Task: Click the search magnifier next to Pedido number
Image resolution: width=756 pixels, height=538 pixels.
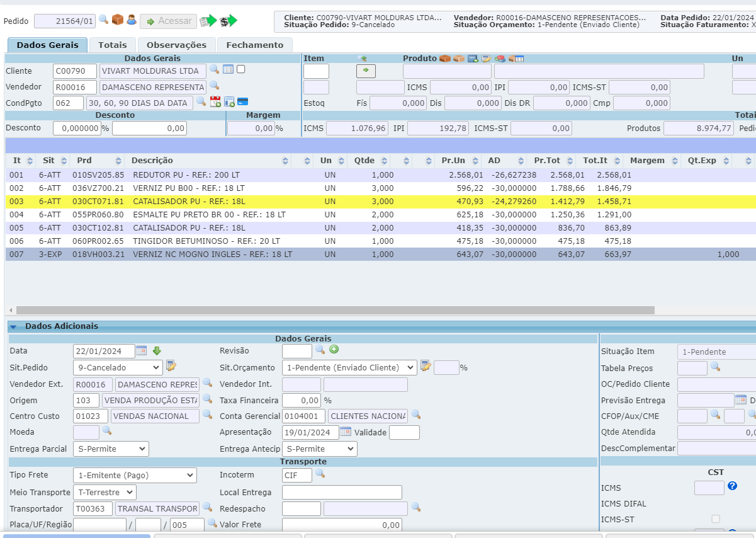Action: (104, 20)
